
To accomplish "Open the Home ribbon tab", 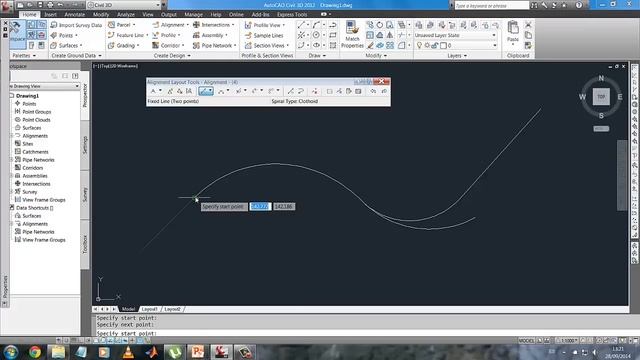I will tap(29, 14).
